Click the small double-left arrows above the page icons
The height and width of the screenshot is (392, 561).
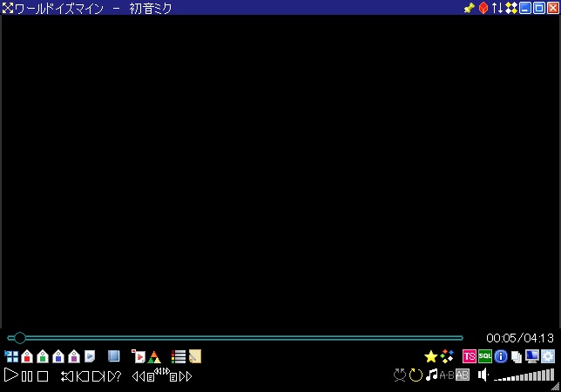click(158, 371)
